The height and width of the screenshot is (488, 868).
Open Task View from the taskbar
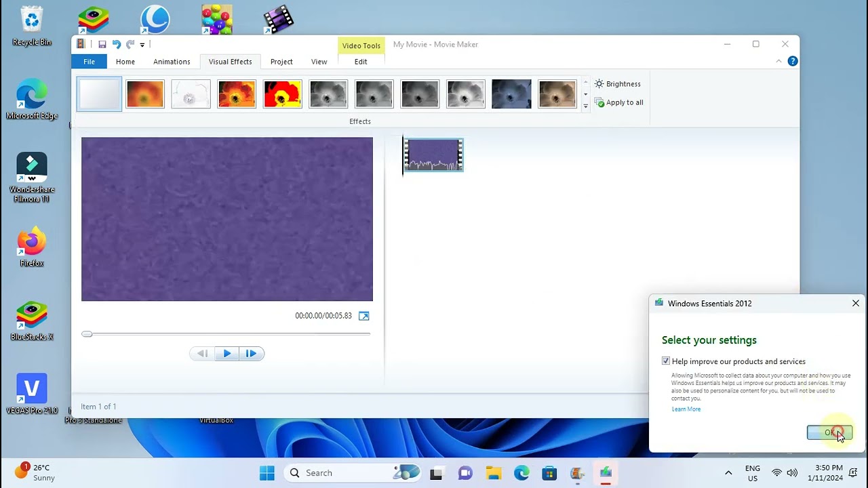[436, 473]
